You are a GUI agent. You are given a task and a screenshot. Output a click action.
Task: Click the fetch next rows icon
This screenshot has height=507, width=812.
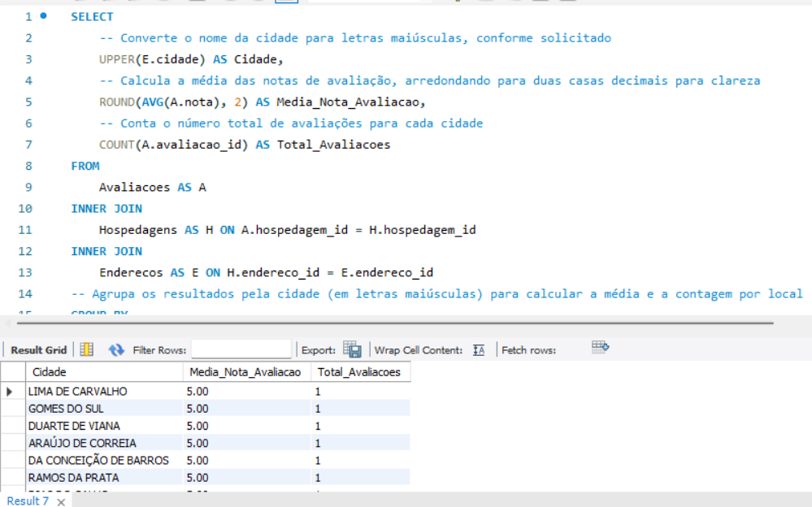click(600, 347)
